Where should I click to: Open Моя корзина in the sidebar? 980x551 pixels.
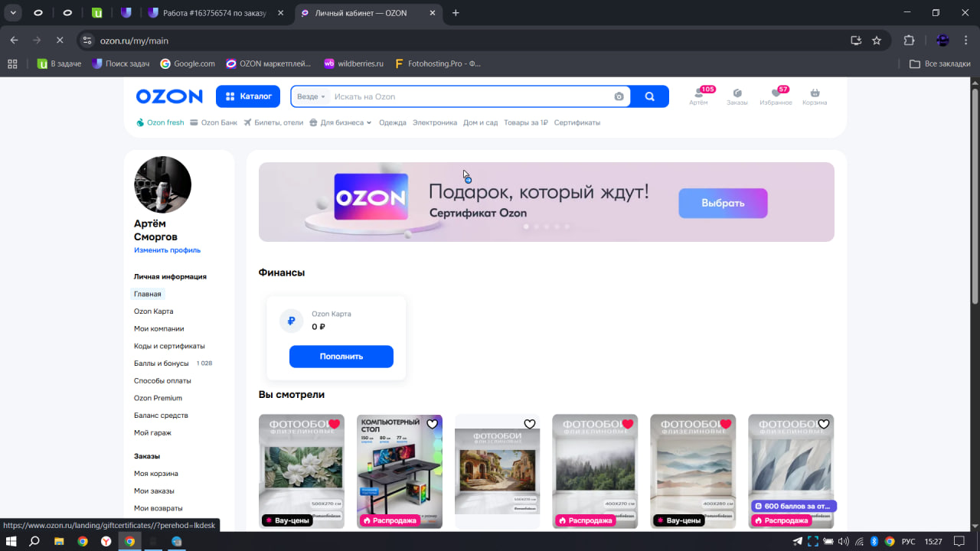click(156, 474)
